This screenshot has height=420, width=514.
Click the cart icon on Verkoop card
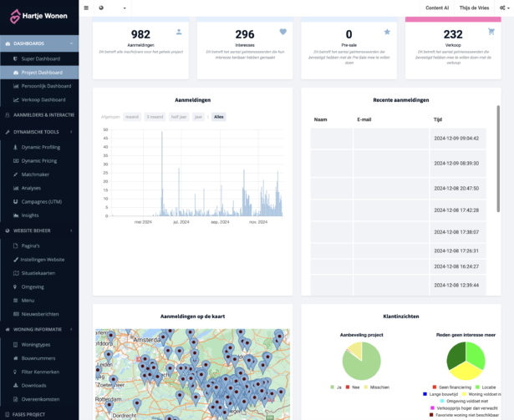491,32
